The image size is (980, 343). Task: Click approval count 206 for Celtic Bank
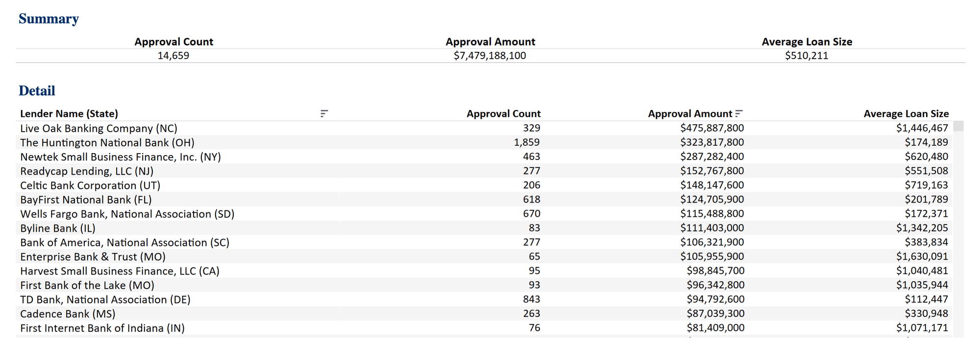coord(532,185)
